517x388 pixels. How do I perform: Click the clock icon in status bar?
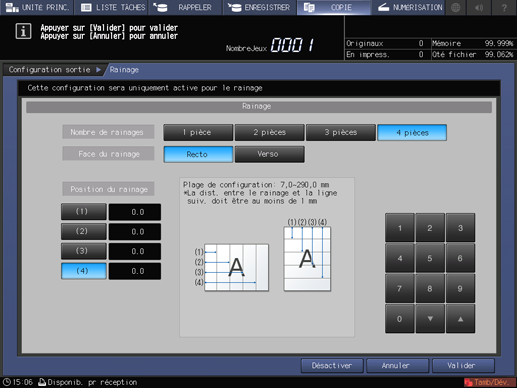7,382
